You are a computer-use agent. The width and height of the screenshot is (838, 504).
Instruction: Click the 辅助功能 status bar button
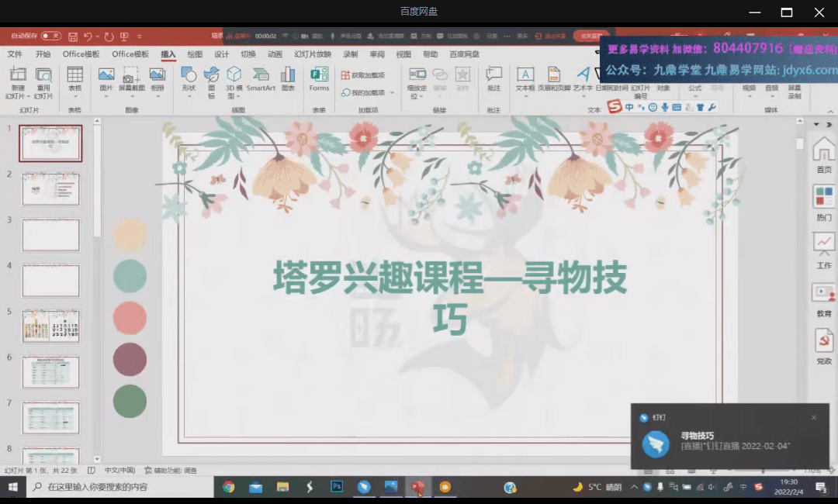click(x=171, y=471)
